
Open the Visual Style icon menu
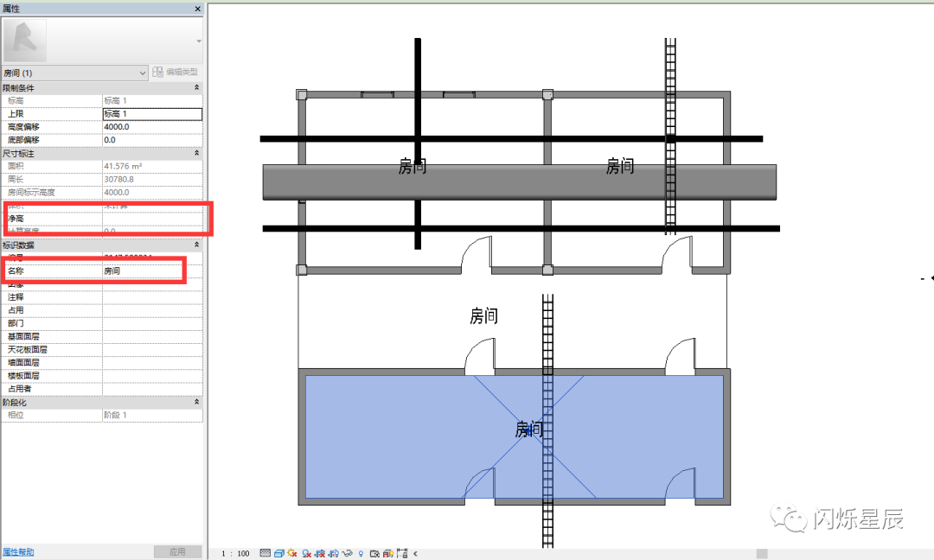coord(279,553)
